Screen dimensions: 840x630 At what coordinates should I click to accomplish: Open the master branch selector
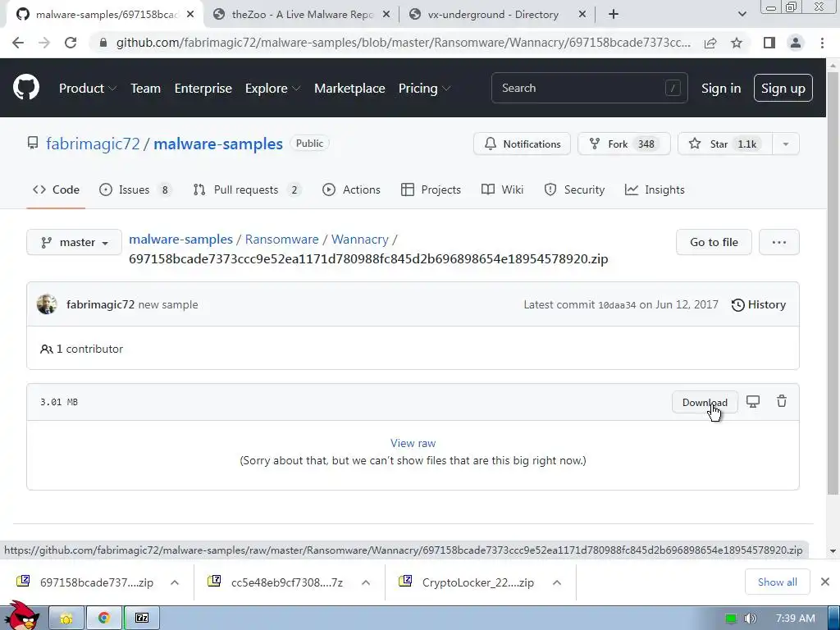74,242
